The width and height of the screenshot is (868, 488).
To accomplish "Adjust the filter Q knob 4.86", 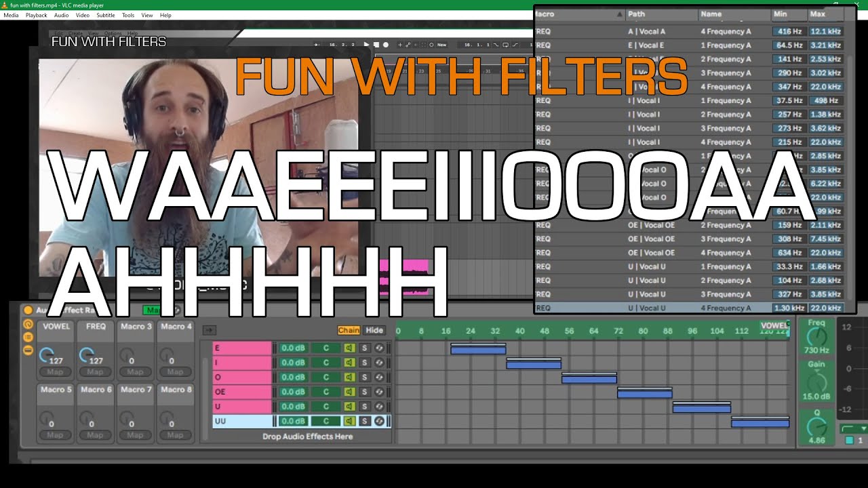I will pos(816,426).
